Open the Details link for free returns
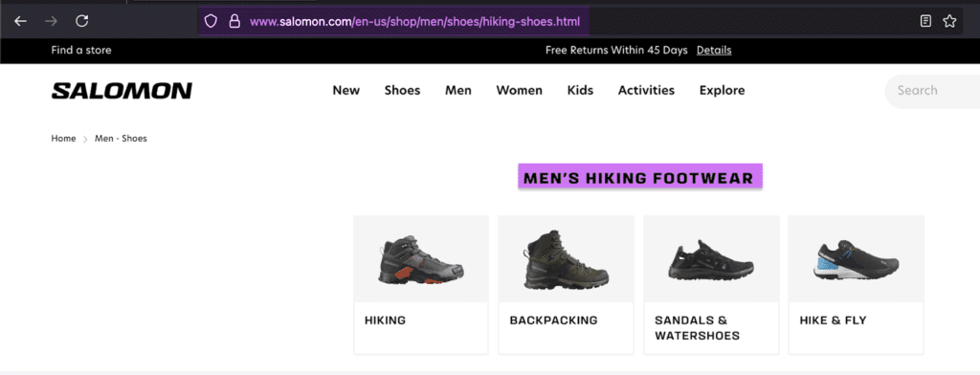Screen dimensions: 980x375 [x=714, y=50]
